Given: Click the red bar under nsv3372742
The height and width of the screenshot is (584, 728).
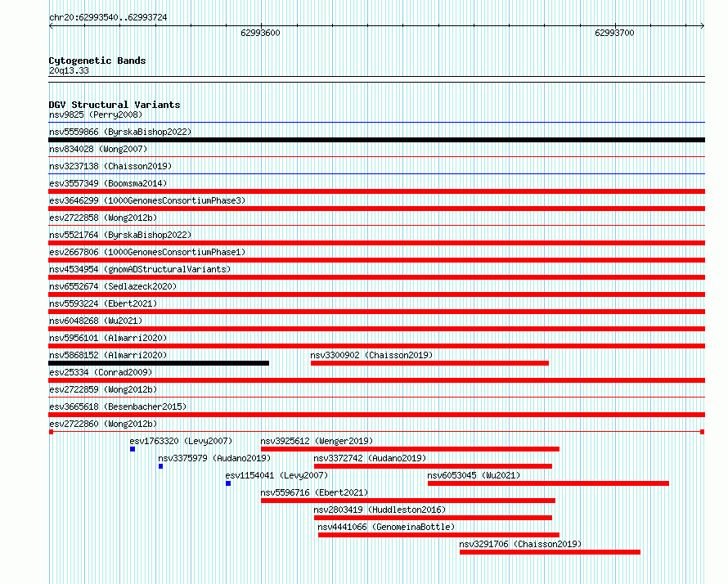Looking at the screenshot, I should click(433, 466).
